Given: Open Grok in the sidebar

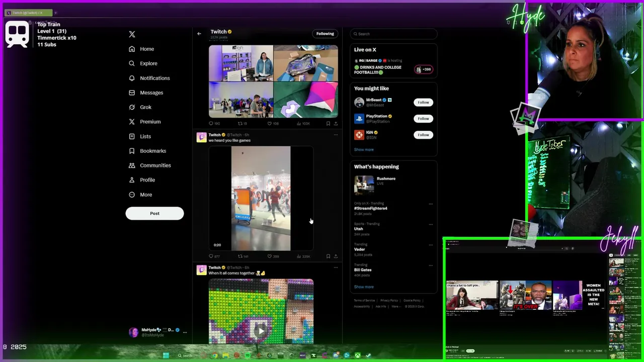Looking at the screenshot, I should coord(140,107).
